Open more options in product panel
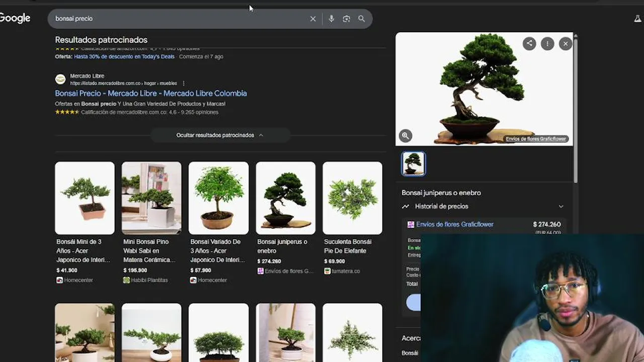 point(547,44)
